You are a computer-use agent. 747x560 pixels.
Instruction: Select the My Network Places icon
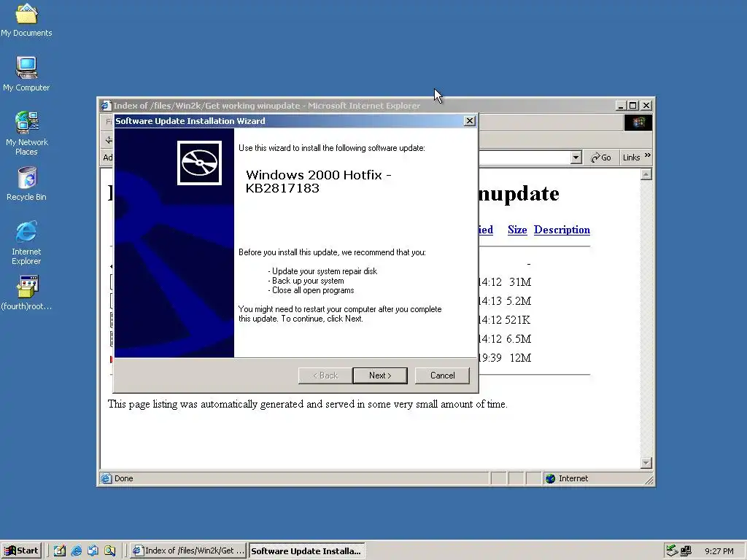(27, 133)
